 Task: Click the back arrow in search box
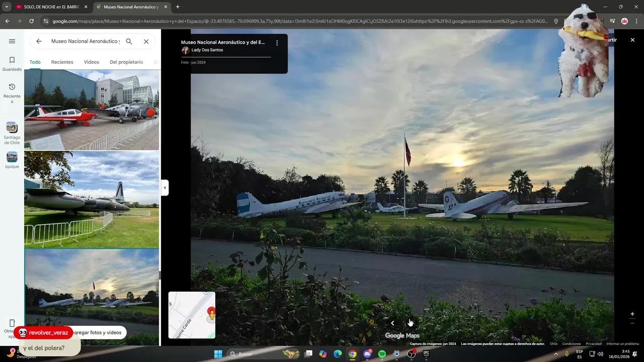(x=39, y=41)
